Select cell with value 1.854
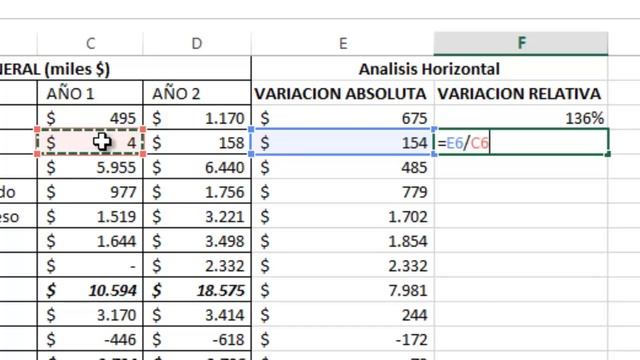This screenshot has width=640, height=360. (x=343, y=241)
